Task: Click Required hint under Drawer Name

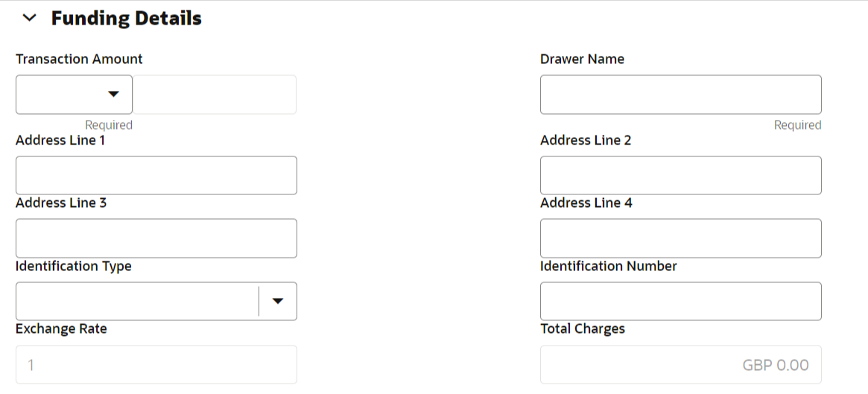Action: [797, 125]
